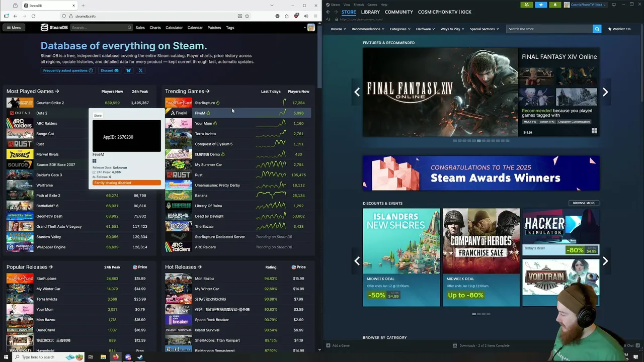Click Add a Game in Steam footer
The image size is (644, 362).
pyautogui.click(x=338, y=345)
